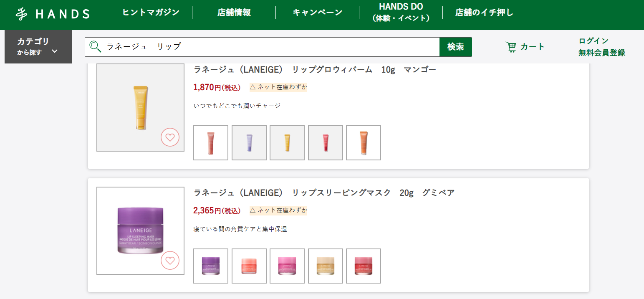
Task: Favorite the Lip Sleeping Mask Gummy Bear heart
Action: [170, 261]
